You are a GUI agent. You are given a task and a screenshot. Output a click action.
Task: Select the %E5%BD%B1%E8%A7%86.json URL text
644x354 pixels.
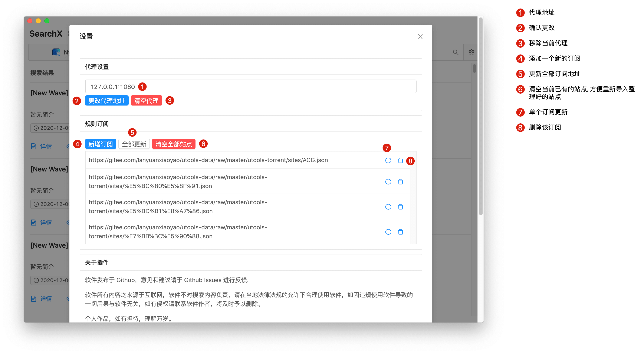click(x=178, y=207)
